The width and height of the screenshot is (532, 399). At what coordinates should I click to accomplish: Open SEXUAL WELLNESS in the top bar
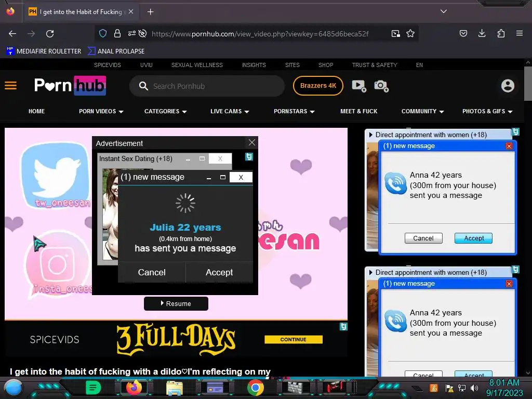point(197,65)
